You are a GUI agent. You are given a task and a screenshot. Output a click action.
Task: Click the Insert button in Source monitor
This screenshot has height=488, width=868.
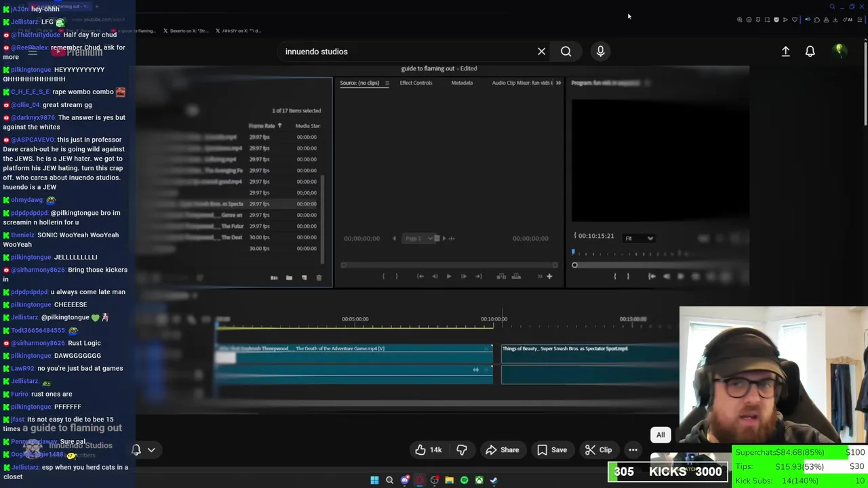tap(501, 276)
